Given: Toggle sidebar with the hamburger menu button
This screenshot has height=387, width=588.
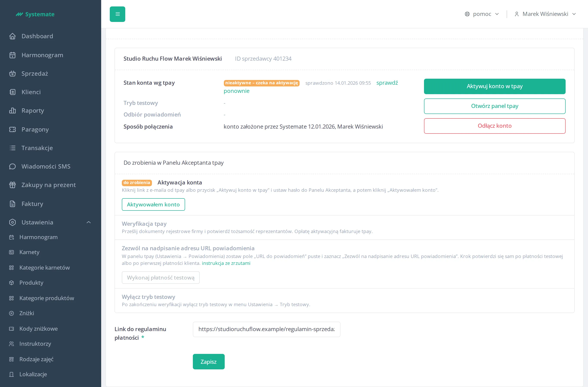Looking at the screenshot, I should coord(117,14).
